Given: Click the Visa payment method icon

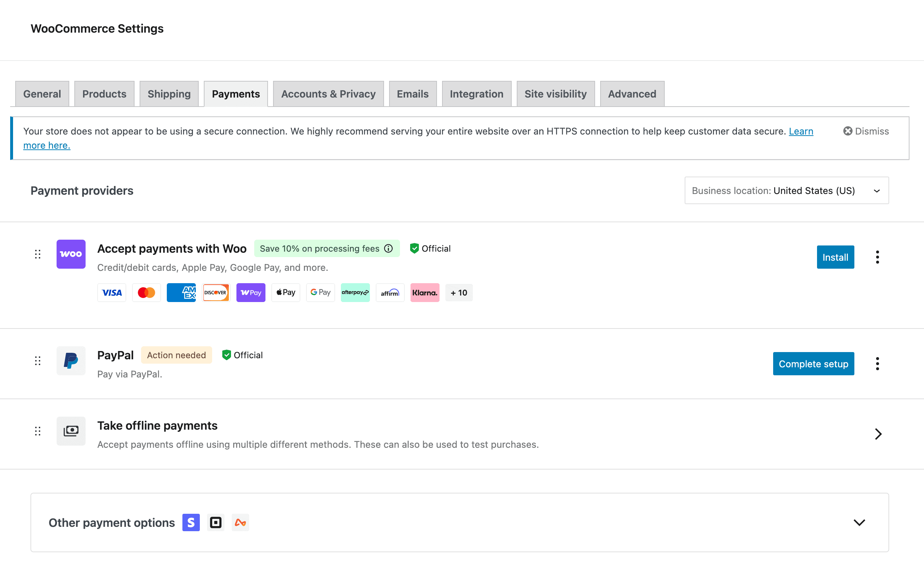Looking at the screenshot, I should coord(111,293).
